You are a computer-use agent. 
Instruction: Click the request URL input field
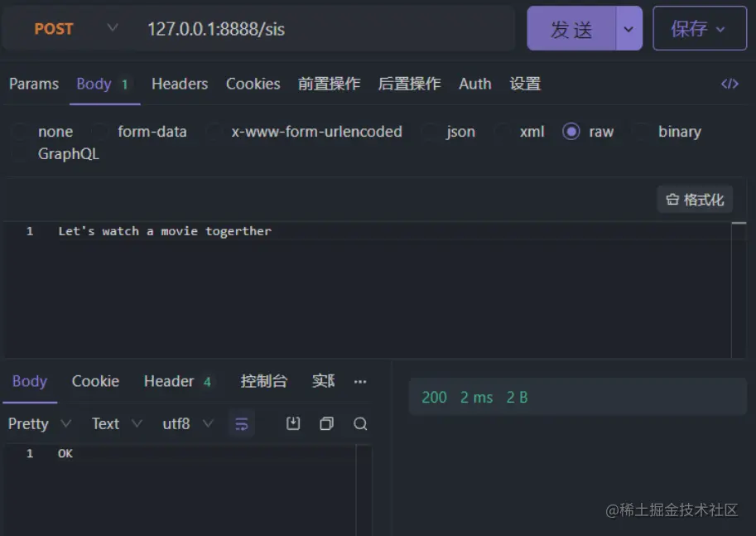tap(328, 29)
